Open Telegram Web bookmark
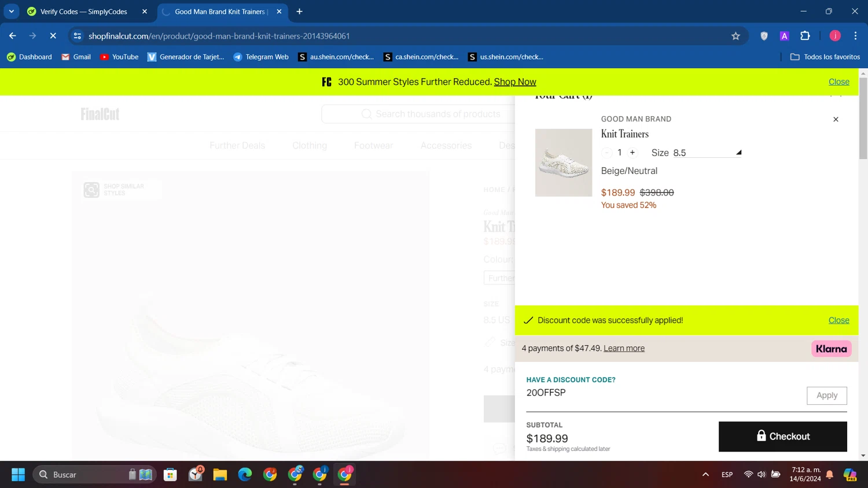The height and width of the screenshot is (488, 868). (x=260, y=57)
